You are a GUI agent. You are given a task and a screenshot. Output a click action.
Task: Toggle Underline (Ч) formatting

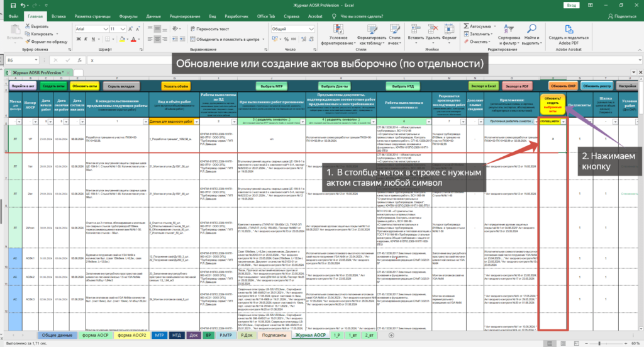pyautogui.click(x=93, y=39)
